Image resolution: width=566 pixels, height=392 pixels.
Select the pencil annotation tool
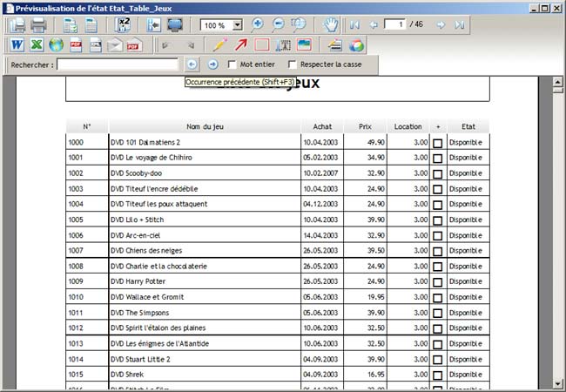pyautogui.click(x=220, y=45)
